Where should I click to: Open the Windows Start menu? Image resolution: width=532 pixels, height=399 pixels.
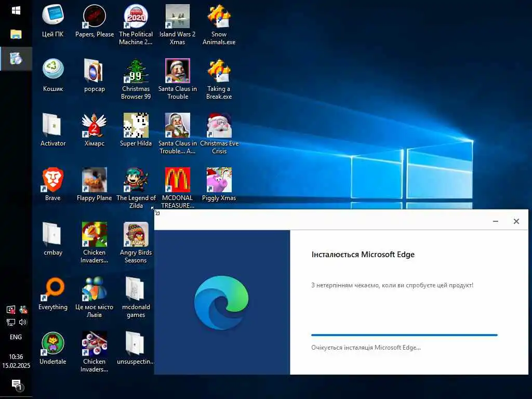click(16, 11)
